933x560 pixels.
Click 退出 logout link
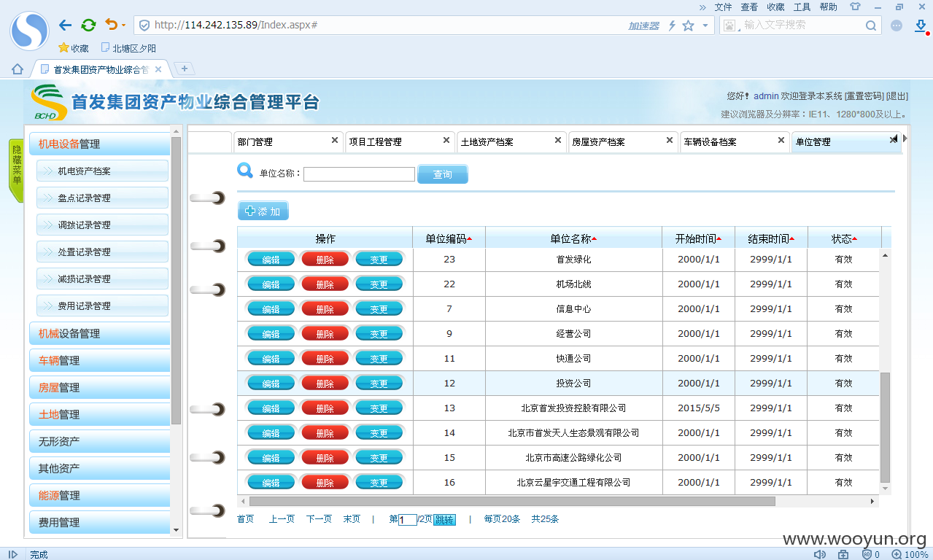point(897,96)
